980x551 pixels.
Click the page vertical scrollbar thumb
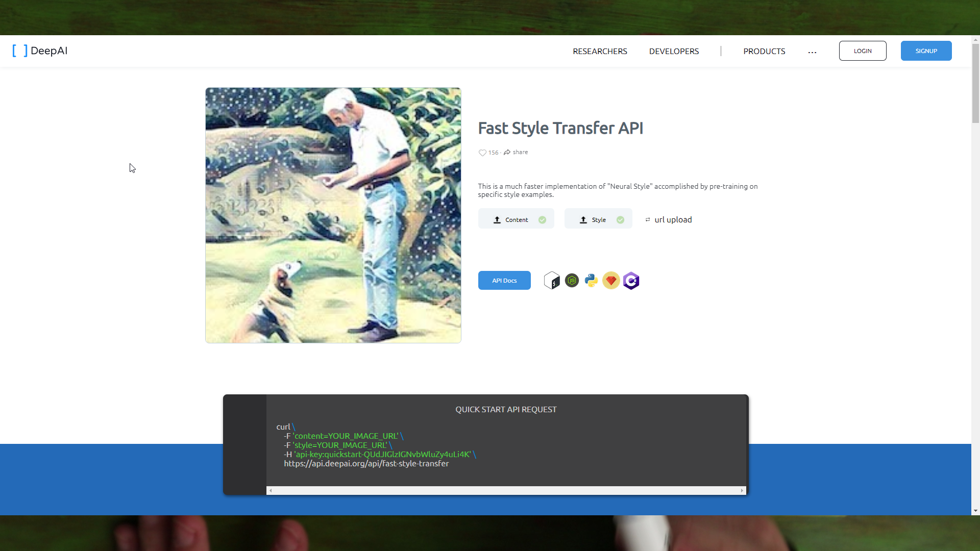975,83
